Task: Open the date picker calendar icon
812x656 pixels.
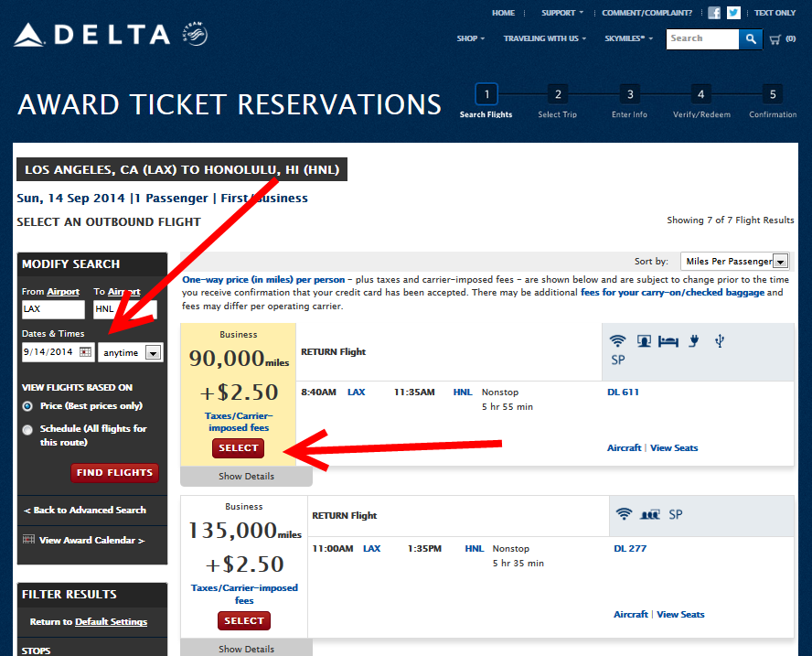Action: (85, 351)
